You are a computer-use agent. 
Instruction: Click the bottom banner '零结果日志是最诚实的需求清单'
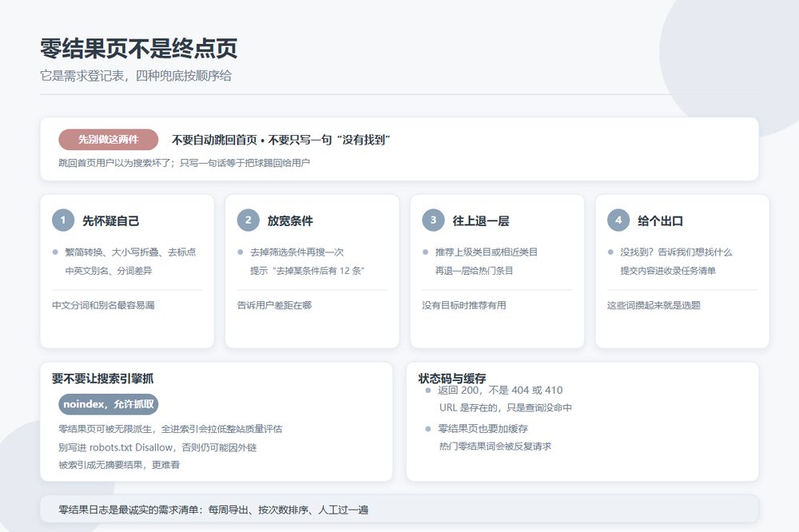pyautogui.click(x=399, y=510)
